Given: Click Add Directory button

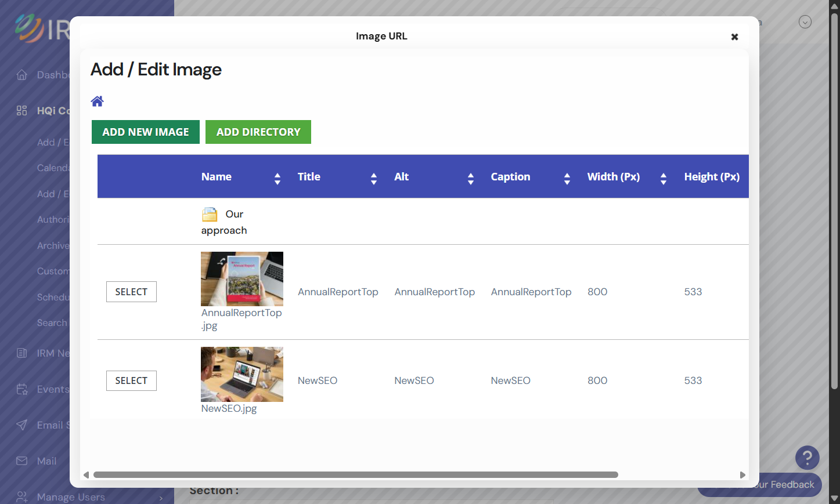Looking at the screenshot, I should (258, 132).
